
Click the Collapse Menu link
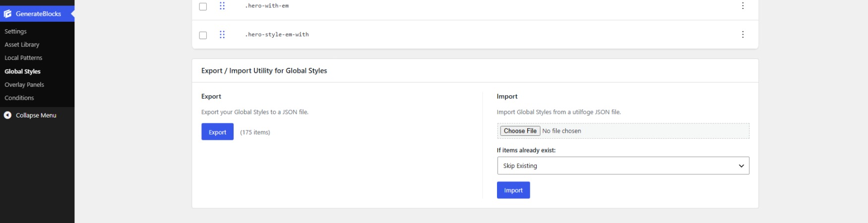point(36,115)
